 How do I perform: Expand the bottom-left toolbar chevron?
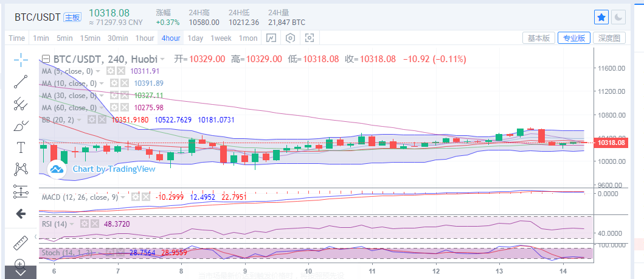click(x=21, y=272)
